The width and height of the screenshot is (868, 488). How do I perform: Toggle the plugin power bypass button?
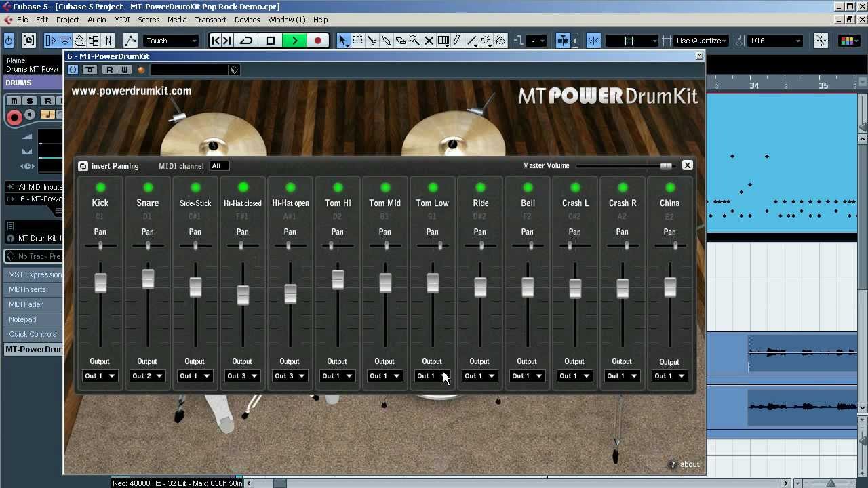pyautogui.click(x=73, y=70)
